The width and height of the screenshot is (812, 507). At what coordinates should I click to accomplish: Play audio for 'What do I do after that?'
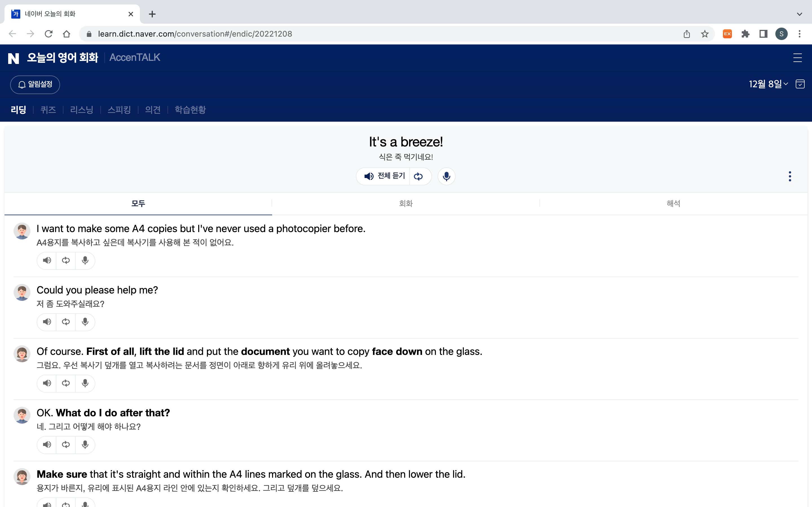[x=47, y=445]
